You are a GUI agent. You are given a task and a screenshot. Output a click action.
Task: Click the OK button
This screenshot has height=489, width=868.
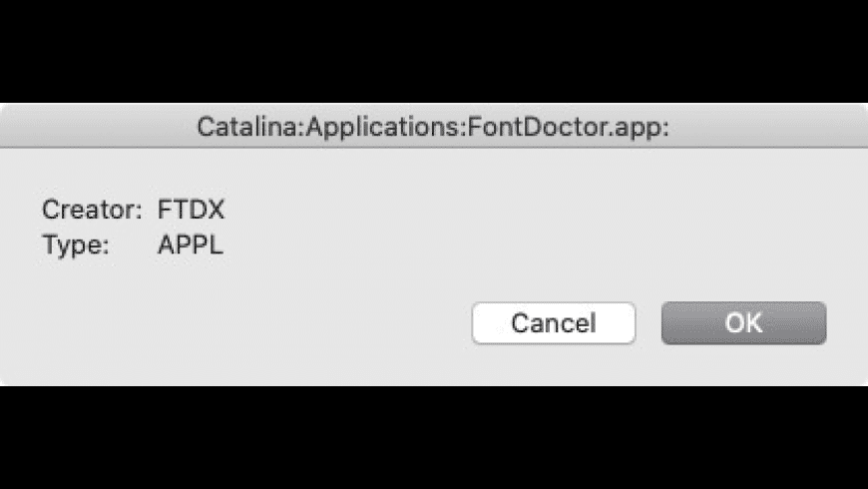[743, 323]
